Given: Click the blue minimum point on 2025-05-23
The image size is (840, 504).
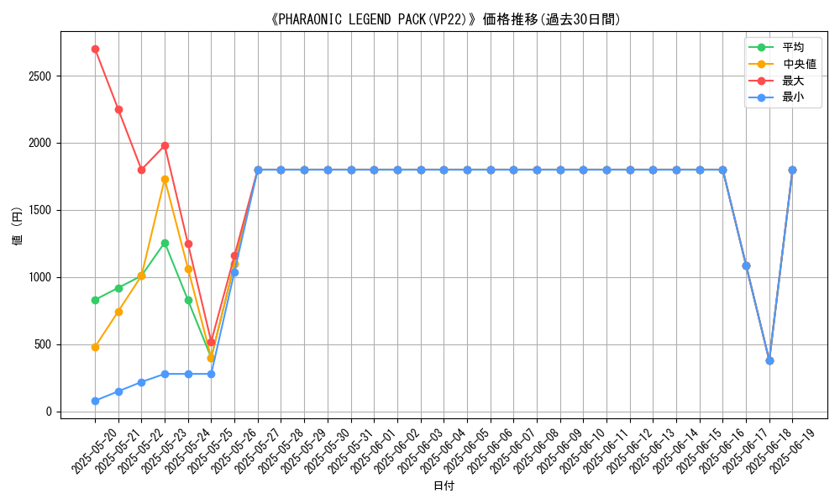Looking at the screenshot, I should [x=165, y=375].
